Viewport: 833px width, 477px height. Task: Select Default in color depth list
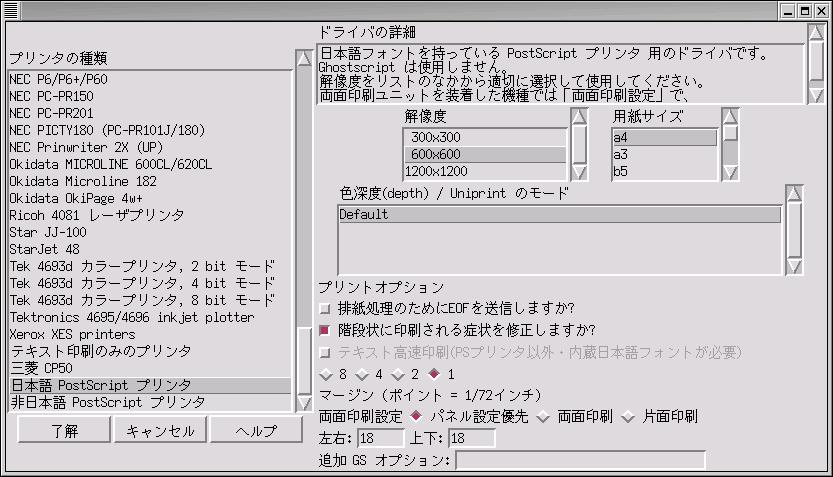(x=560, y=215)
